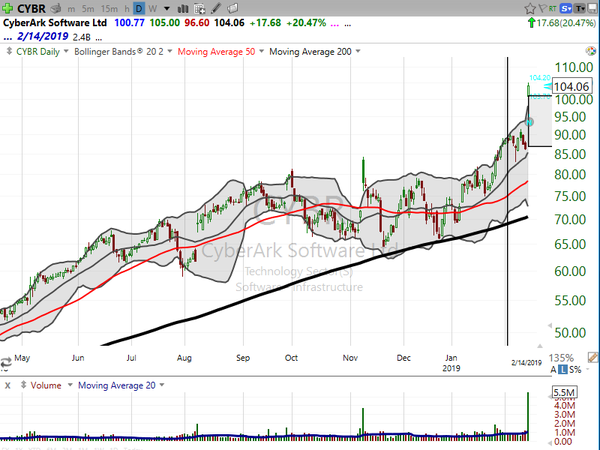
Task: Click the green up-arrow change indicator
Action: tap(531, 23)
